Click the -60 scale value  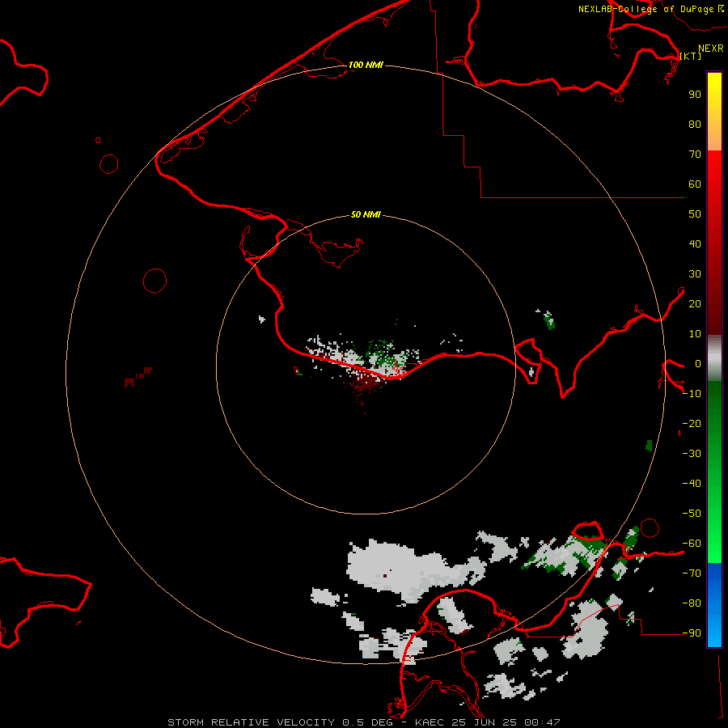pos(692,544)
